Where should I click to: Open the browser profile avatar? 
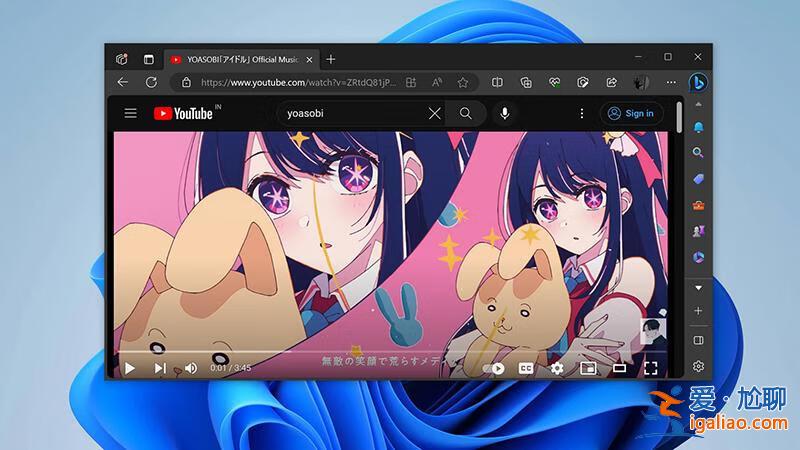click(641, 82)
